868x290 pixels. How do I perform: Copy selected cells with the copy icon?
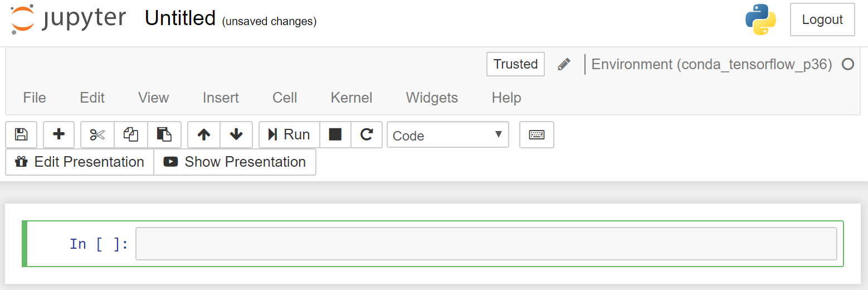(x=131, y=134)
